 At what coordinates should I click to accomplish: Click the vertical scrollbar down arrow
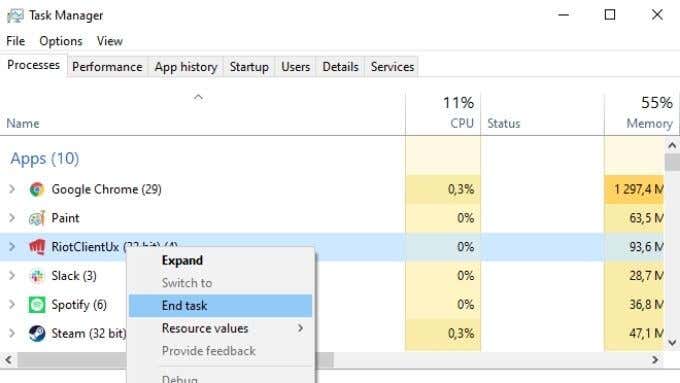[x=672, y=343]
